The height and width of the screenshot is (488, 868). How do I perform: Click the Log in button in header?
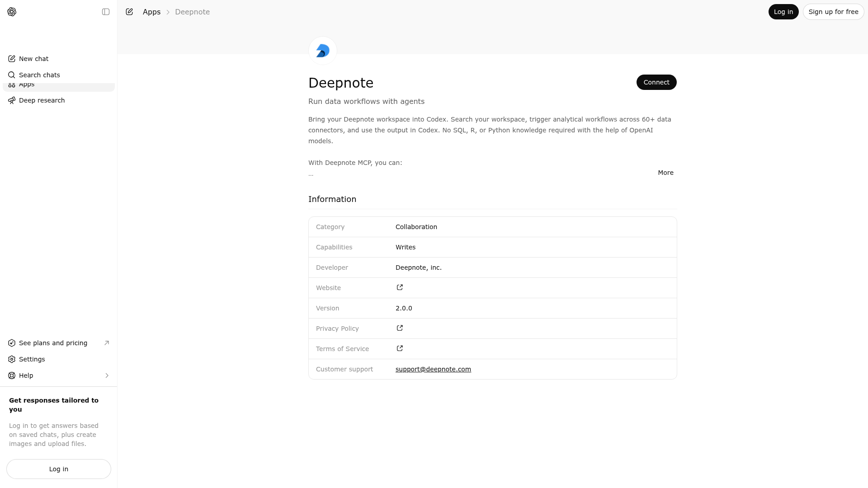click(783, 12)
